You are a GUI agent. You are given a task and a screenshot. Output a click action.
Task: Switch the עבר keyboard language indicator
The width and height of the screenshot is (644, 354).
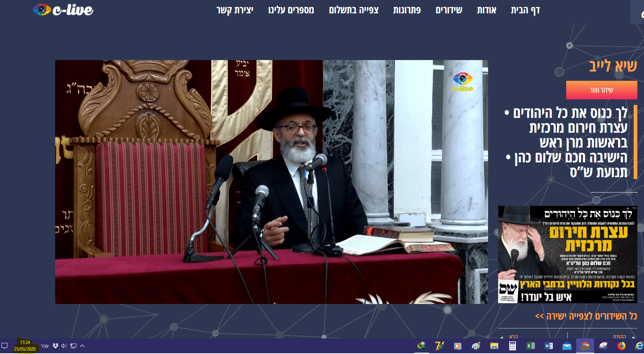coord(44,346)
